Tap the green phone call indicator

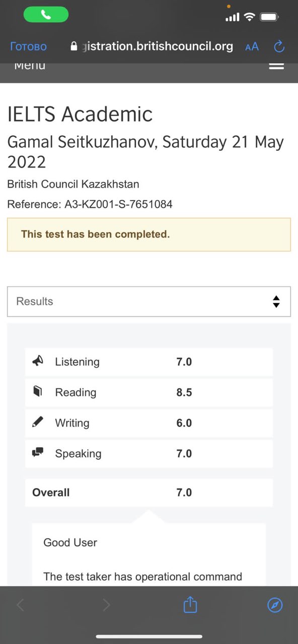pyautogui.click(x=46, y=15)
